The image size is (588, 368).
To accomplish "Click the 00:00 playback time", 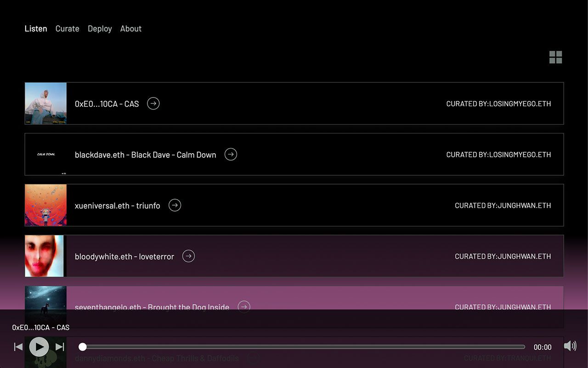I will coord(543,347).
